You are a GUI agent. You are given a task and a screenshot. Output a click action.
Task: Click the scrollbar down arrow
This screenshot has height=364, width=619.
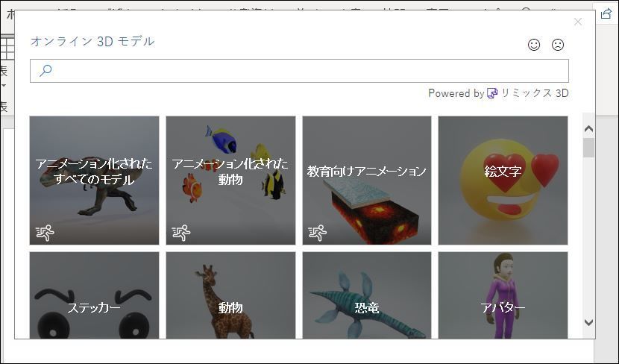(x=588, y=322)
